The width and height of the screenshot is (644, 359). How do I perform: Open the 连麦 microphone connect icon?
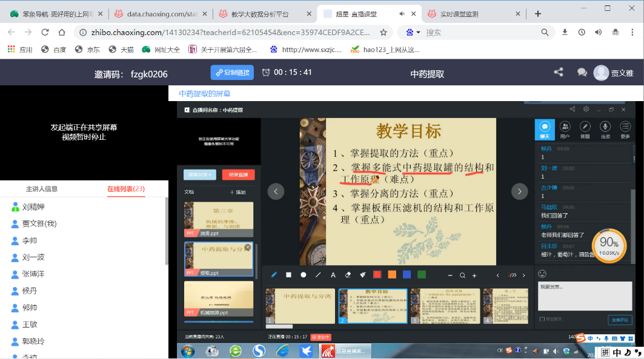coord(605,129)
